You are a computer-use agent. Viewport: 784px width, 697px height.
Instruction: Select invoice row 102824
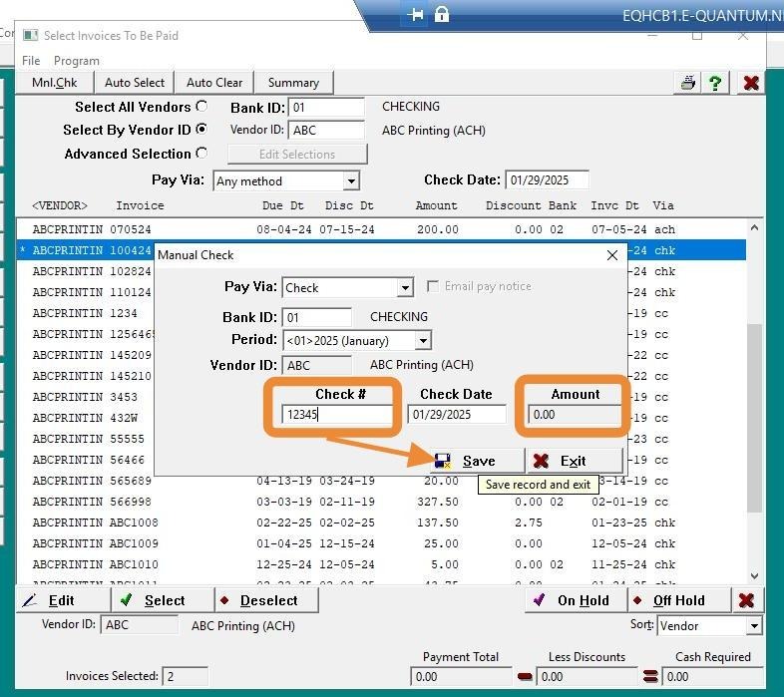tap(381, 271)
